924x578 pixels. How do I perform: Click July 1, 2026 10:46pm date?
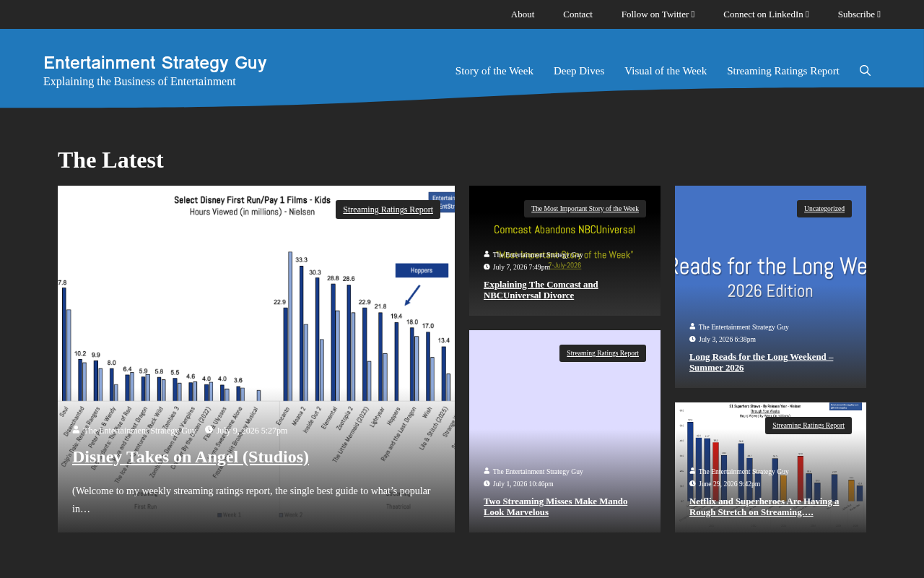point(523,484)
